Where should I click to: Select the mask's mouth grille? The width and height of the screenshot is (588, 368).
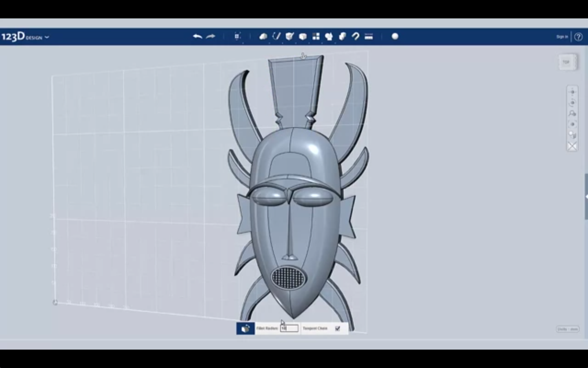(289, 278)
